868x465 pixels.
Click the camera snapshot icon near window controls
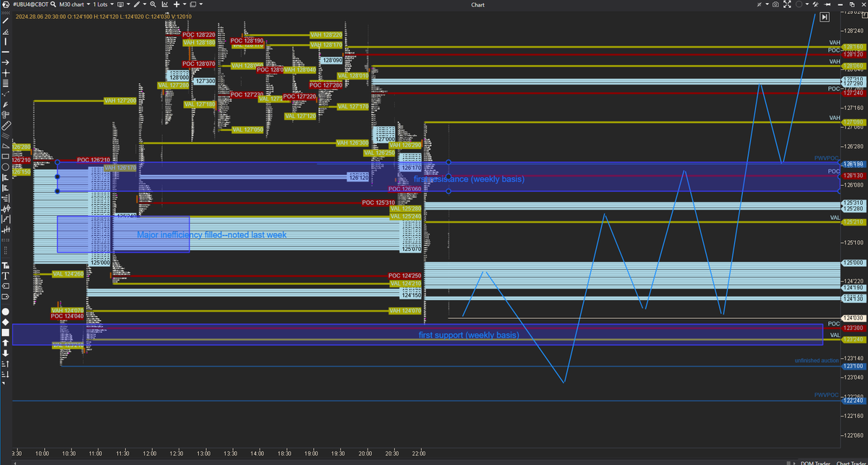pos(775,4)
